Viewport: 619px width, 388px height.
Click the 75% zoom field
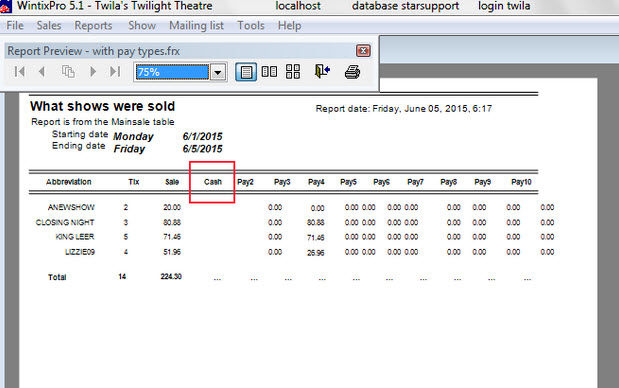tap(172, 72)
